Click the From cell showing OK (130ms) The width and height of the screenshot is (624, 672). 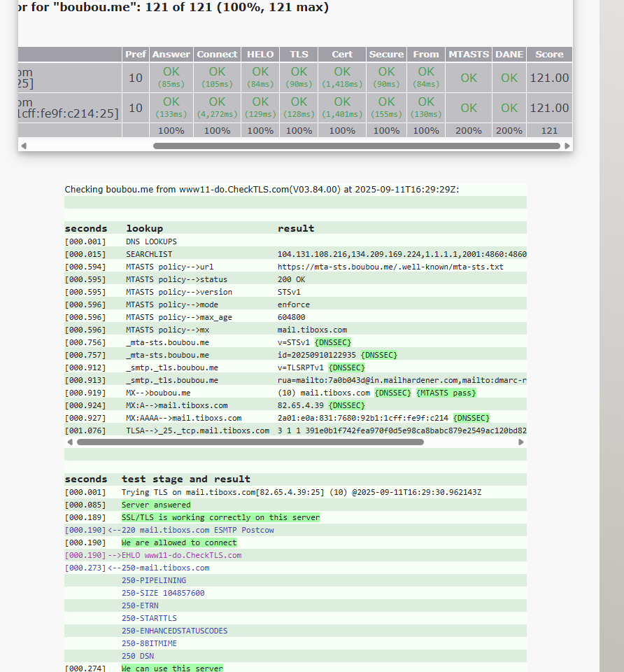click(x=426, y=108)
